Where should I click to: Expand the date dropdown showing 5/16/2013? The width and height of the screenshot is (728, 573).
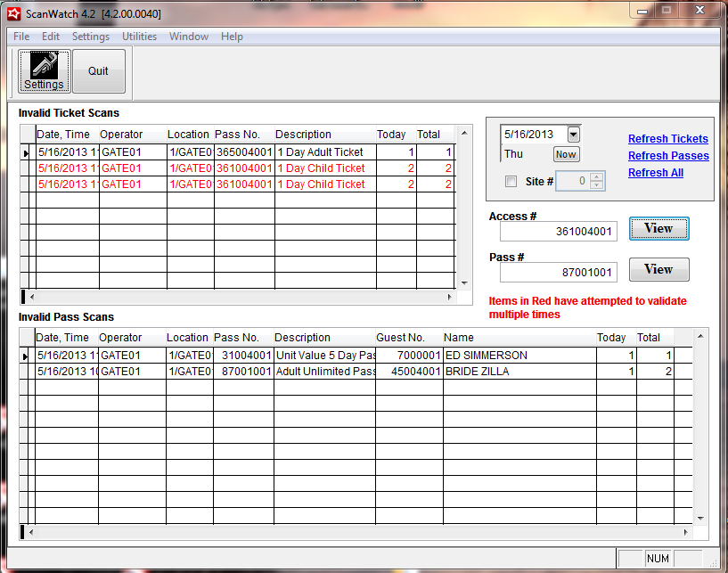[x=573, y=135]
